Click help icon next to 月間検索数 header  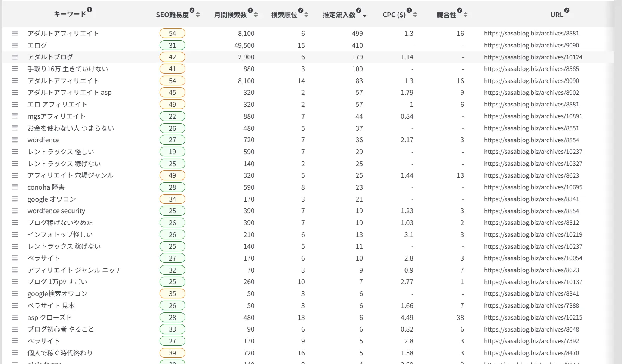250,10
